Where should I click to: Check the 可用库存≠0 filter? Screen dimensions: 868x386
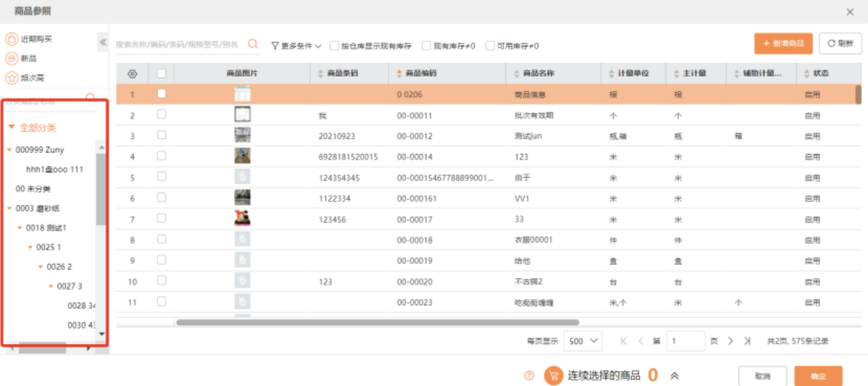click(490, 45)
